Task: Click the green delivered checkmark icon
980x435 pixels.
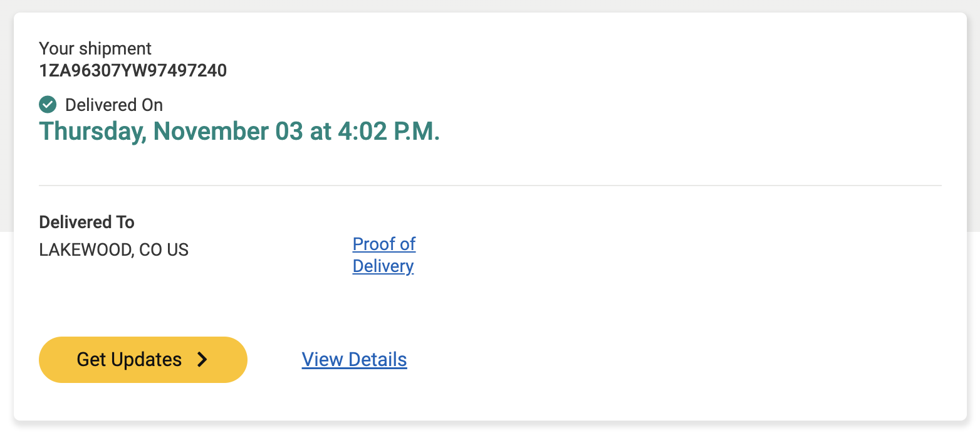Action: (x=48, y=105)
